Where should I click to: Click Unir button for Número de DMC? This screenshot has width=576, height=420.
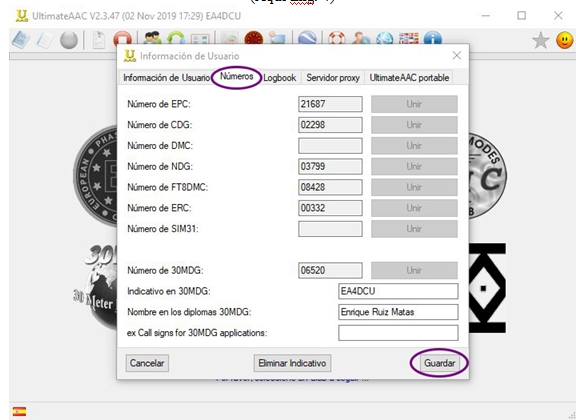(x=414, y=146)
